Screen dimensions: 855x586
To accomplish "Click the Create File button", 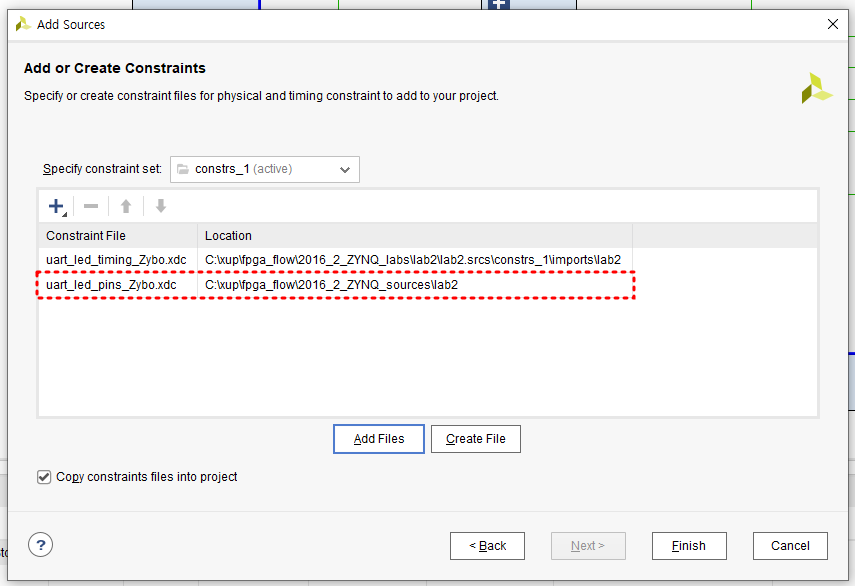I will (475, 439).
